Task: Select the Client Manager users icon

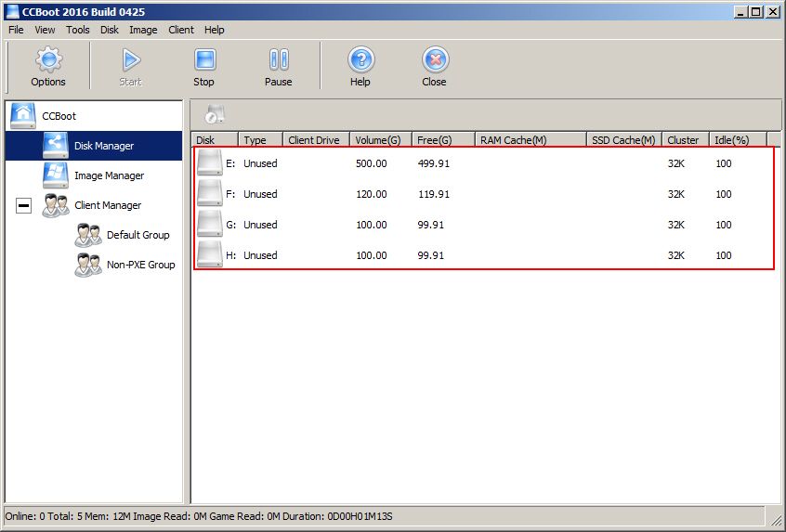Action: [x=55, y=205]
